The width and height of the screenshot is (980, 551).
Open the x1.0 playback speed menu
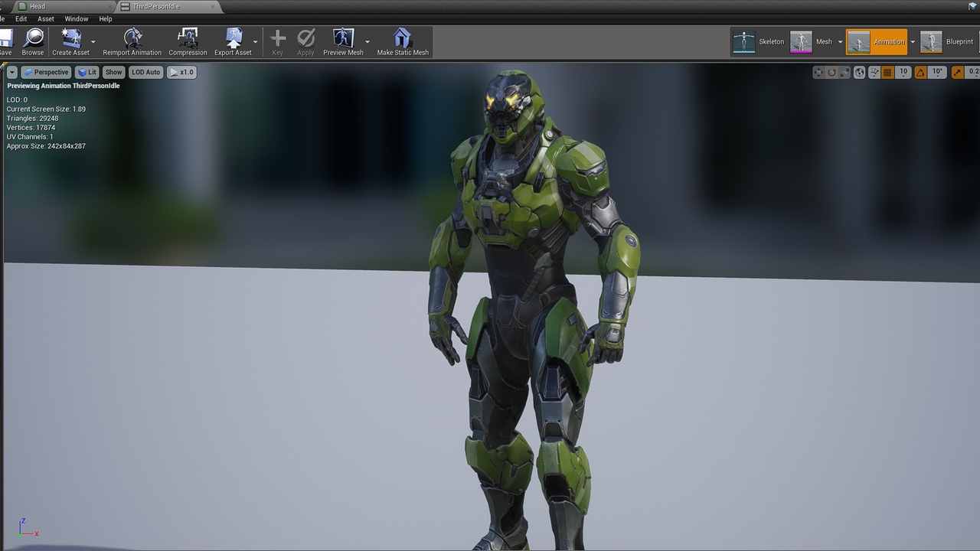click(181, 72)
